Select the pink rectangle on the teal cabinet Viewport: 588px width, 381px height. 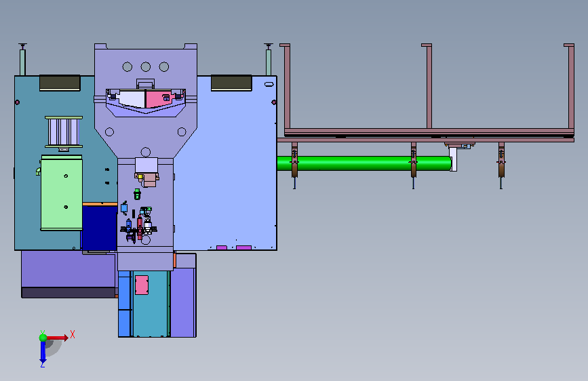tap(142, 285)
